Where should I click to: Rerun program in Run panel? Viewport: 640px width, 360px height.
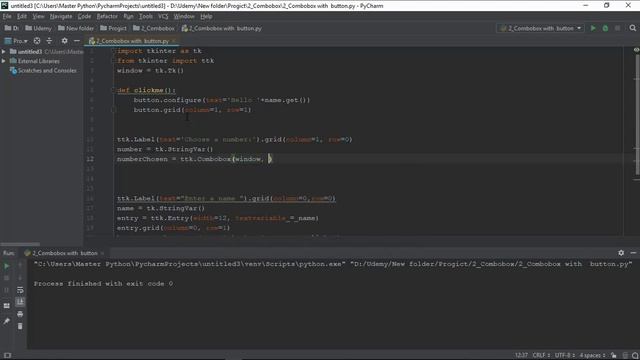tap(7, 266)
